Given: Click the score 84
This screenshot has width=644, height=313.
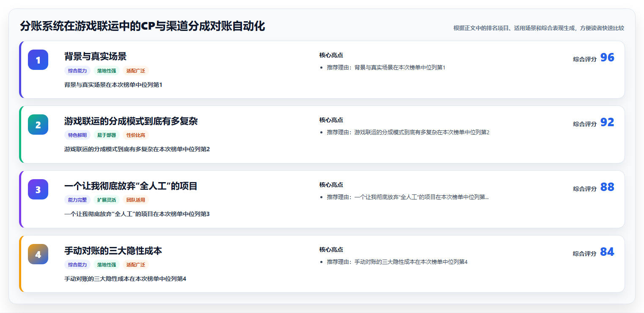Looking at the screenshot, I should coord(607,252).
